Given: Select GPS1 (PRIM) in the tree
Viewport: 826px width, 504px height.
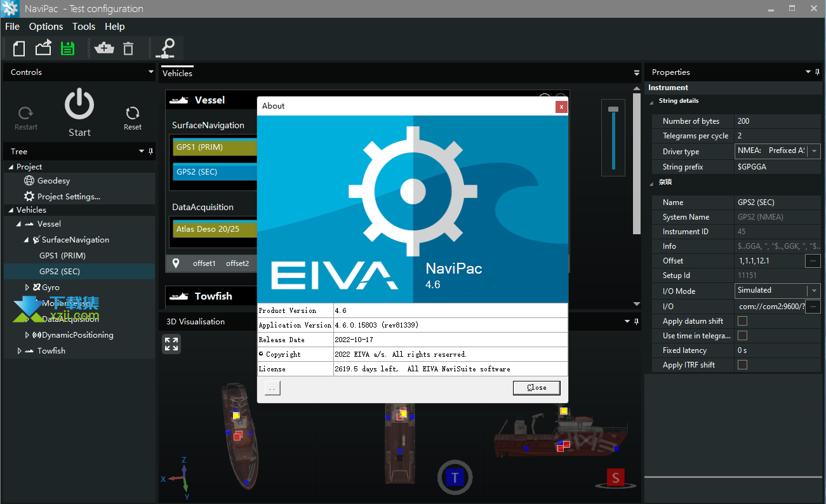Looking at the screenshot, I should pos(62,256).
